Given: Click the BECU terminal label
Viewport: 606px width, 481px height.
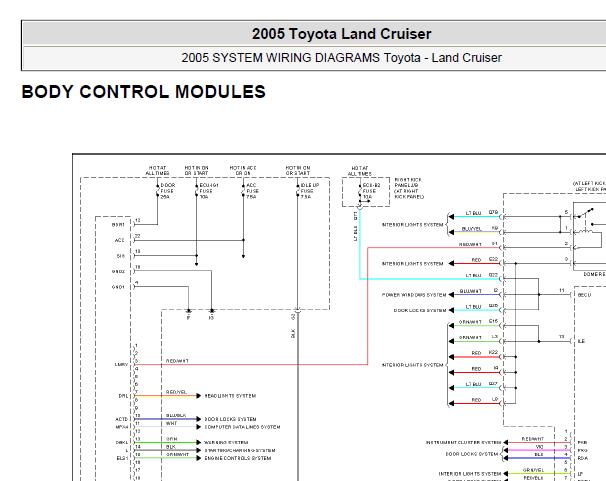Looking at the screenshot, I should [x=584, y=295].
